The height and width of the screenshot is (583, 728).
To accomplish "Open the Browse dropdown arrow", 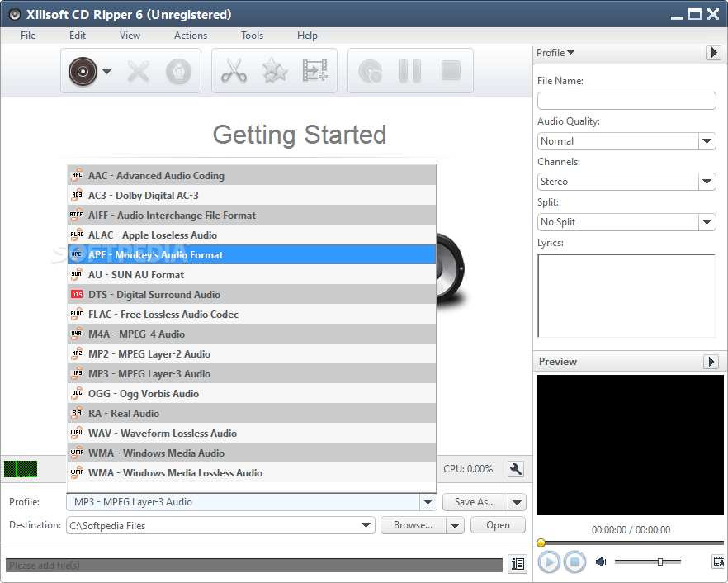I will point(455,525).
